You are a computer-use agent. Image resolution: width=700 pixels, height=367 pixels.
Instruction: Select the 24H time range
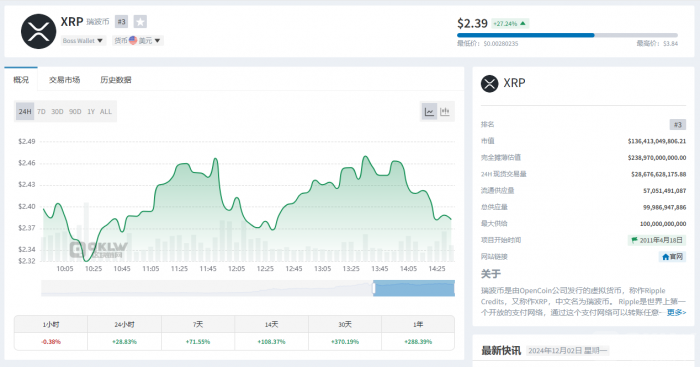[25, 112]
